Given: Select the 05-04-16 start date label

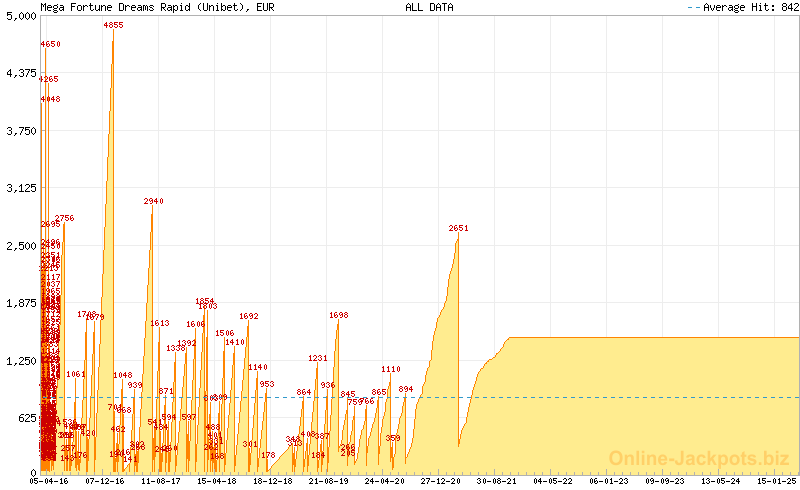Looking at the screenshot, I should coord(50,481).
